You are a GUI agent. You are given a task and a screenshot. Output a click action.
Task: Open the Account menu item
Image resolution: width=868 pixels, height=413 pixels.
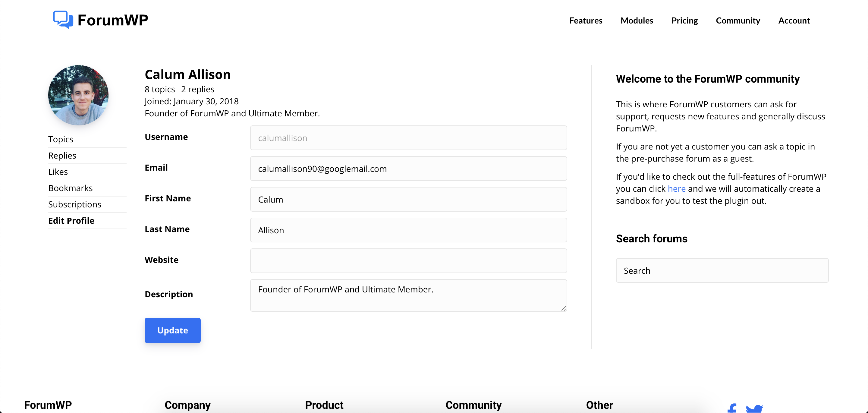794,20
